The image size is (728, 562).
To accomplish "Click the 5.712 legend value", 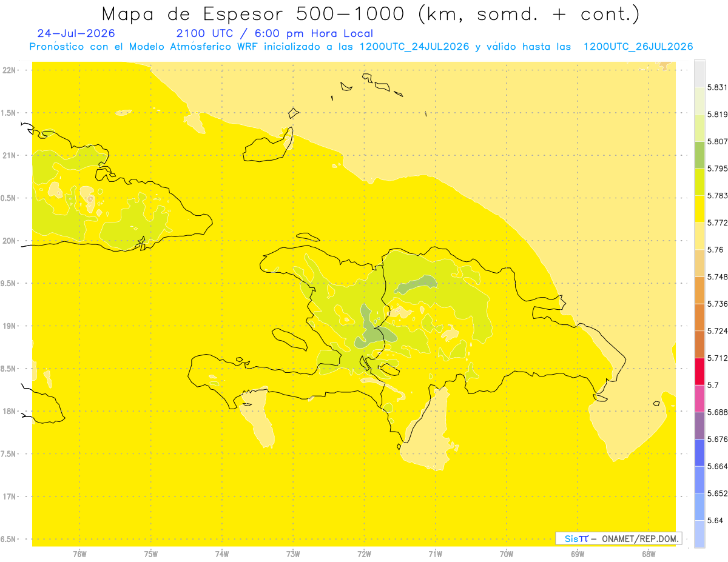I will 717,358.
